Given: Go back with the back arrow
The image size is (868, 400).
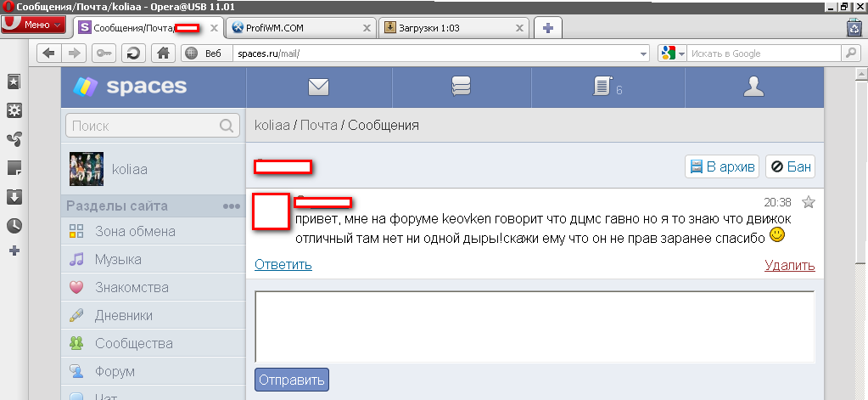Looking at the screenshot, I should pyautogui.click(x=49, y=54).
